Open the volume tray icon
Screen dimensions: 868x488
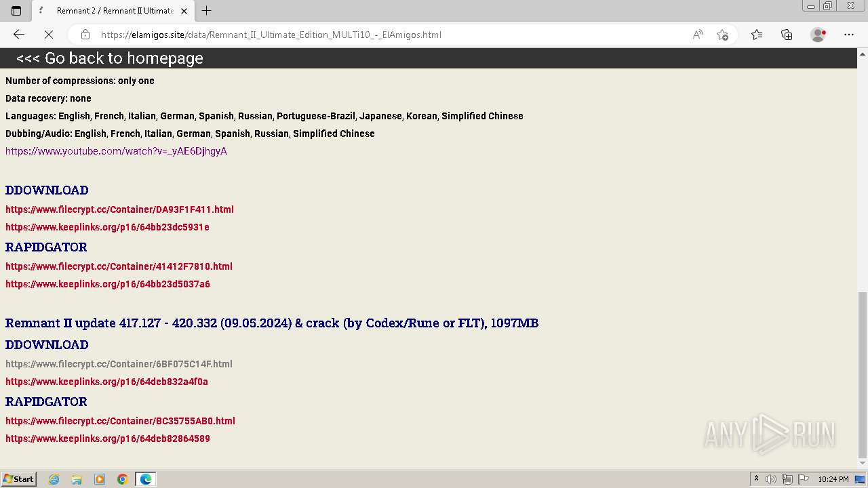[771, 479]
